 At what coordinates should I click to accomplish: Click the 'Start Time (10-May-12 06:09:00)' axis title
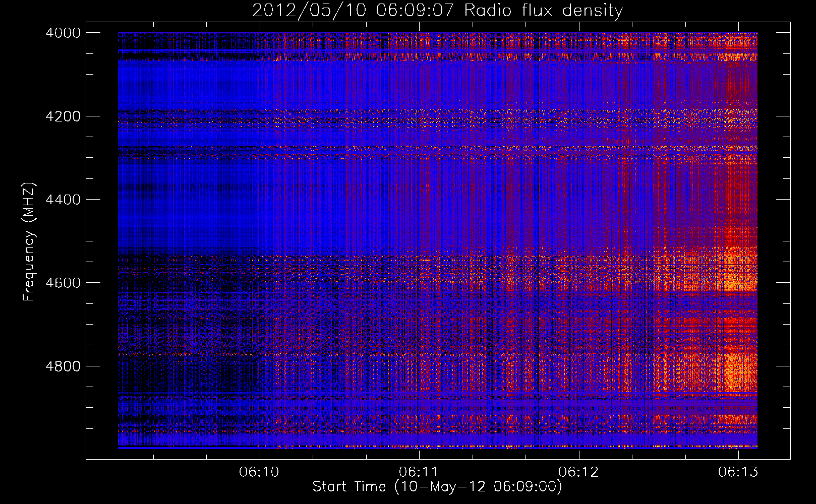[437, 487]
